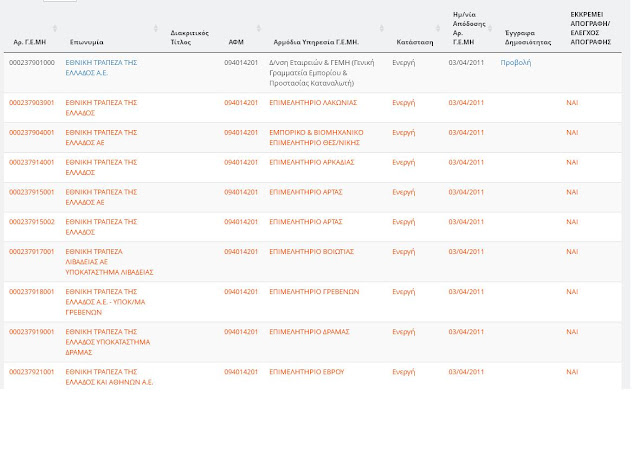Select the Δ/νση Εταιρειών & ΓΕΜΗ service cell
This screenshot has width=640, height=462.
click(x=322, y=73)
